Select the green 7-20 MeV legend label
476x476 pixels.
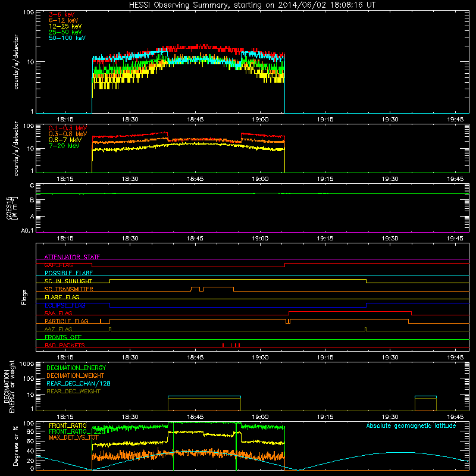(x=64, y=146)
